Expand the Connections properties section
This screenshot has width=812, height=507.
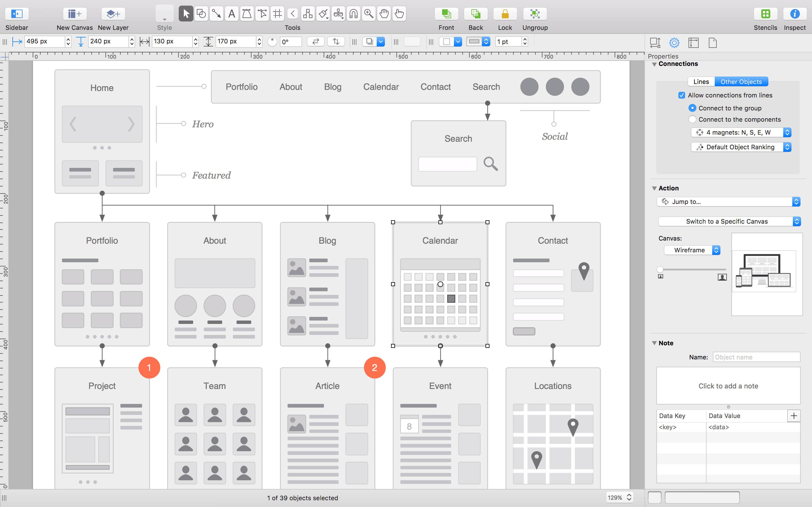(654, 64)
